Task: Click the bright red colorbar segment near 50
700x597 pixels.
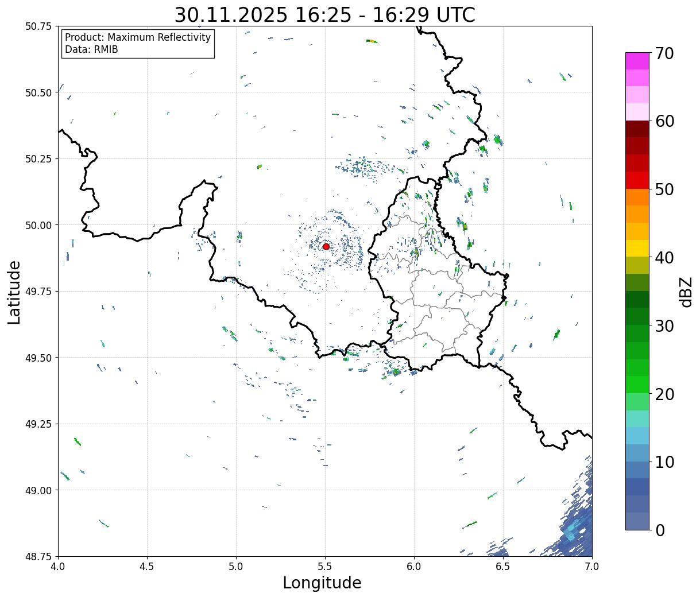Action: click(x=637, y=180)
